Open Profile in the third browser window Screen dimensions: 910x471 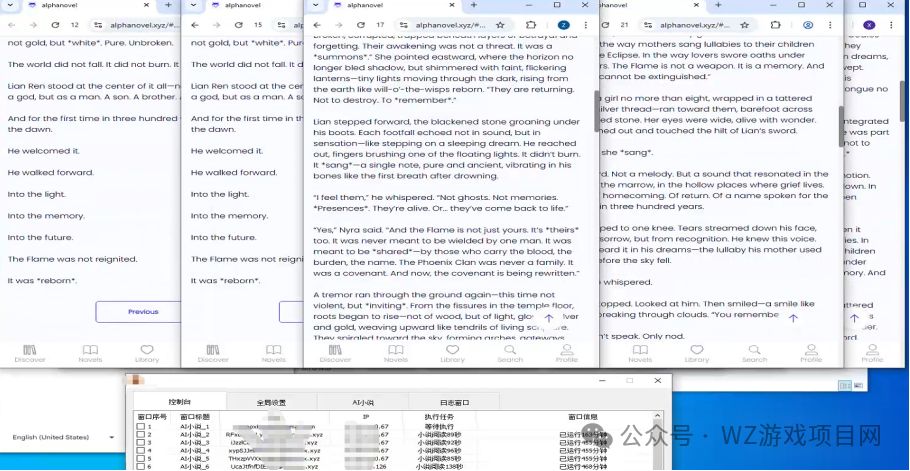[566, 353]
